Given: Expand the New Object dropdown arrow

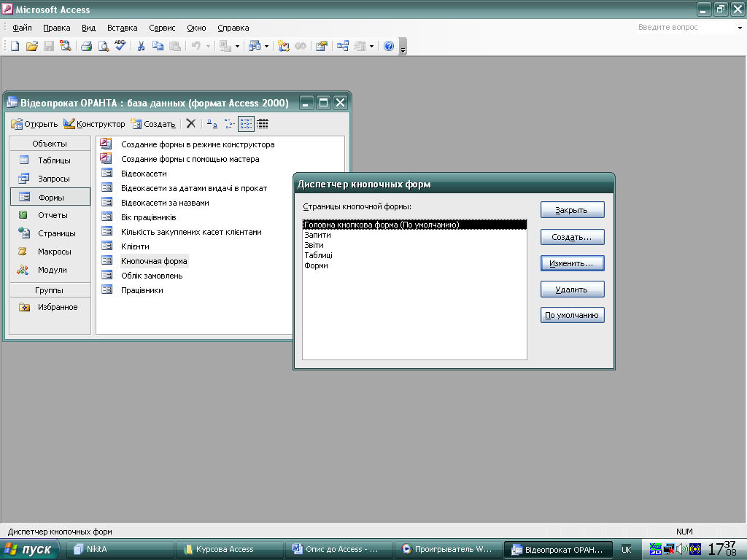Looking at the screenshot, I should pos(371,47).
